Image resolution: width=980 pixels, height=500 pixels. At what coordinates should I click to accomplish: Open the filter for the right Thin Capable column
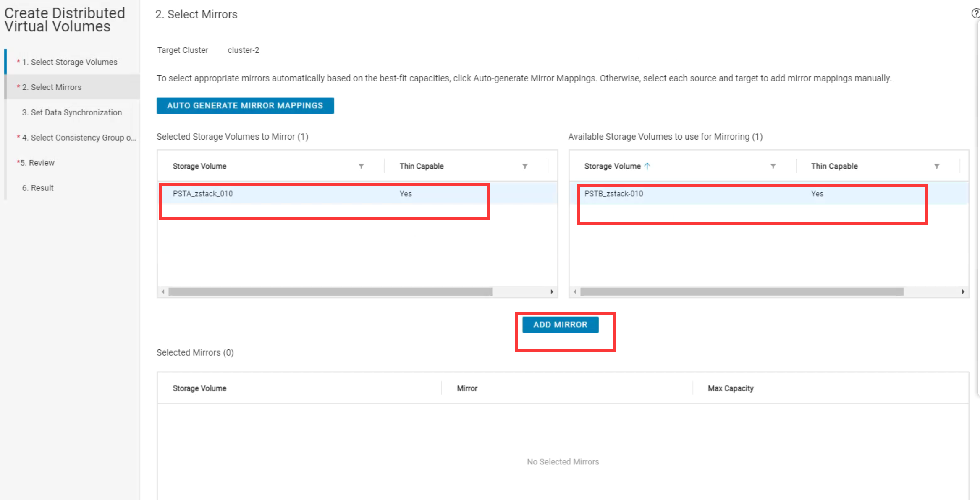pyautogui.click(x=937, y=166)
